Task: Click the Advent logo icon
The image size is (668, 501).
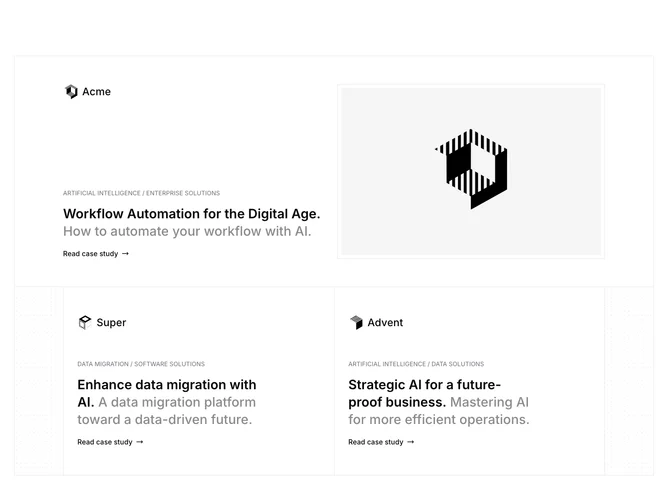Action: tap(356, 322)
